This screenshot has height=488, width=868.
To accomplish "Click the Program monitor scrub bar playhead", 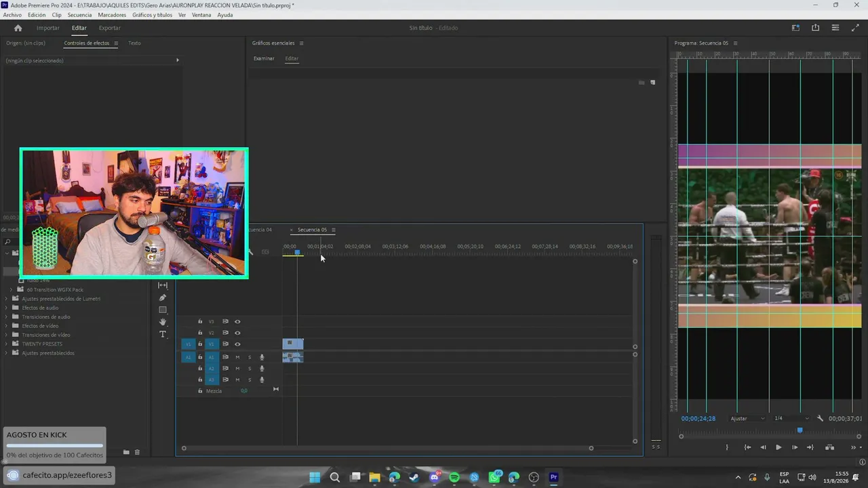I will (x=800, y=430).
